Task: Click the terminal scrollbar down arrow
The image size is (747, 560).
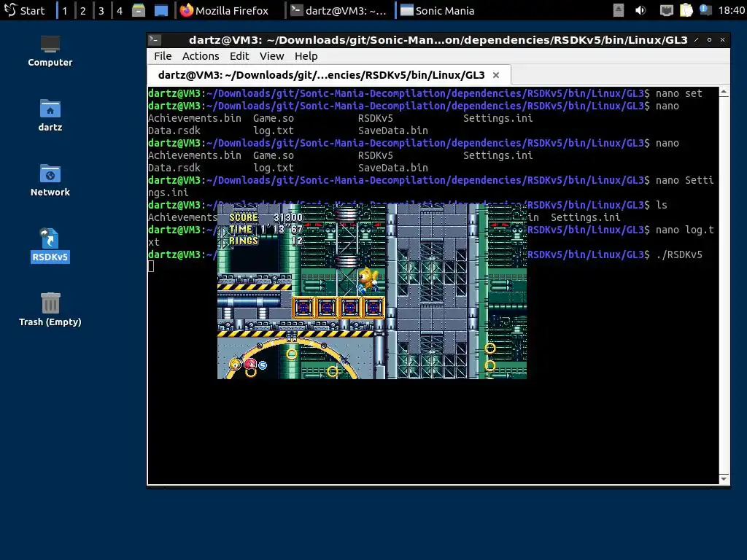Action: (724, 479)
